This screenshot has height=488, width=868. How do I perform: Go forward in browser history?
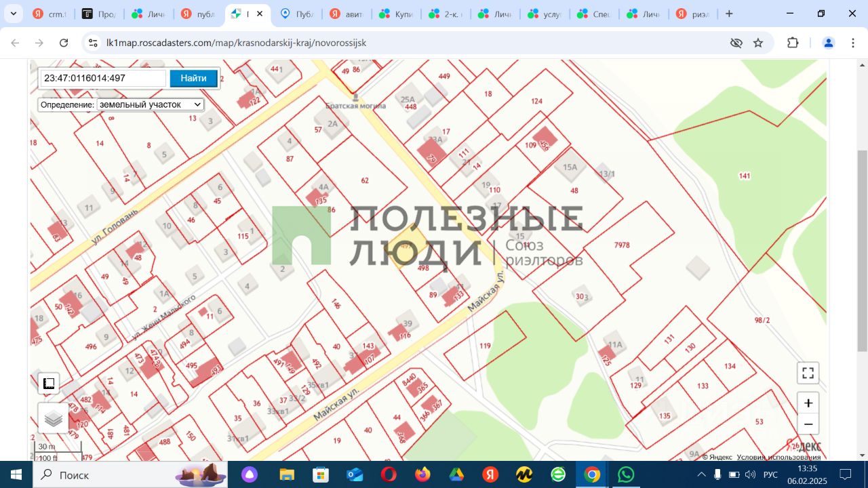click(x=39, y=43)
